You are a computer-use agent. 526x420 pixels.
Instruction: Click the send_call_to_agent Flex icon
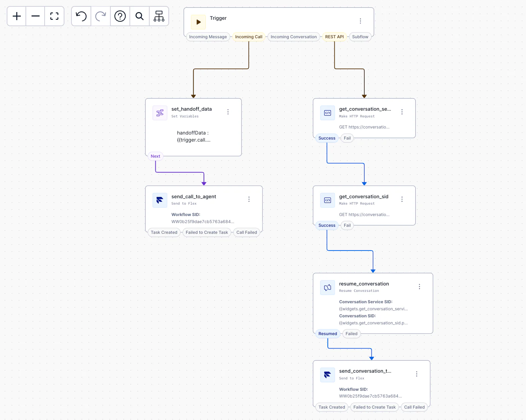pyautogui.click(x=160, y=200)
